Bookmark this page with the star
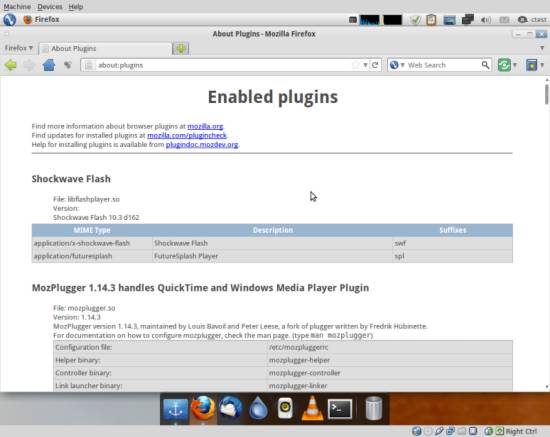This screenshot has height=437, width=550. (356, 65)
